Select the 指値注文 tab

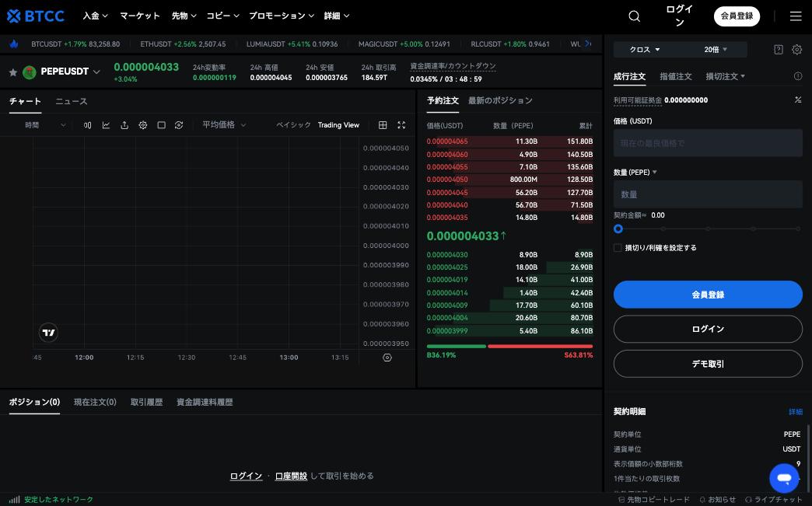[676, 77]
